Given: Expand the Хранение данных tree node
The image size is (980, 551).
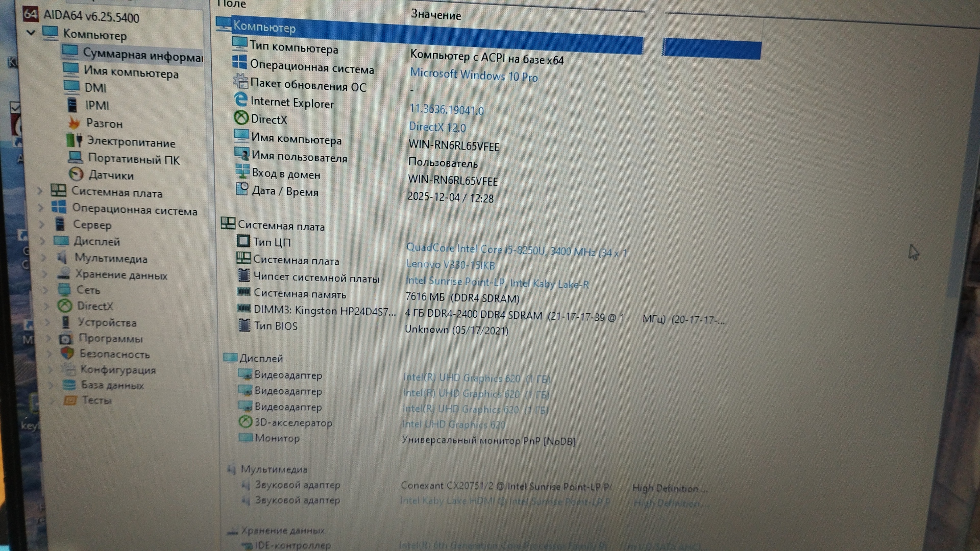Looking at the screenshot, I should [45, 274].
